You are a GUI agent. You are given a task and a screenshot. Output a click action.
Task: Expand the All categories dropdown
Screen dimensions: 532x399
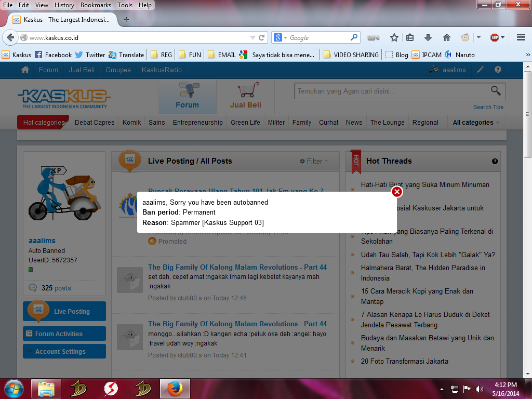[476, 123]
